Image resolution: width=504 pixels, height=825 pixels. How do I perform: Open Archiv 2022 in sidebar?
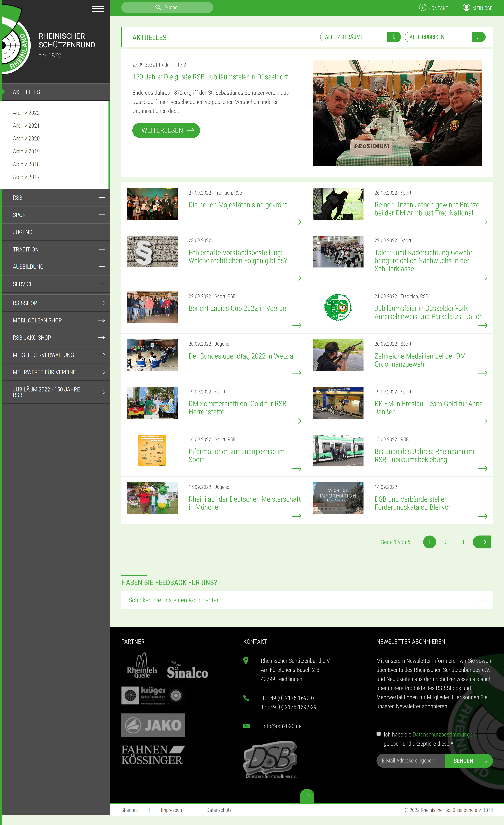[x=26, y=113]
